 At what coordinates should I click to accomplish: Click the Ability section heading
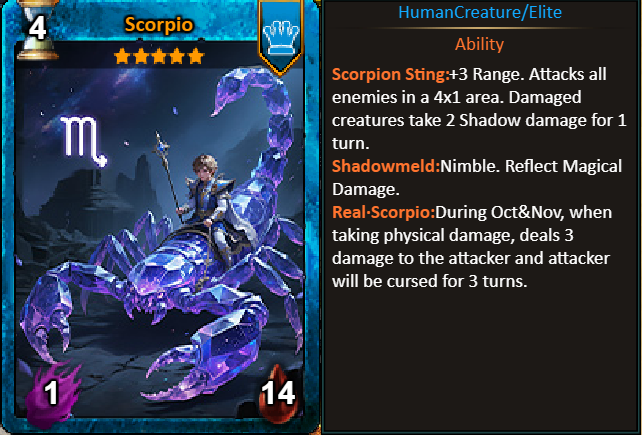coord(479,44)
